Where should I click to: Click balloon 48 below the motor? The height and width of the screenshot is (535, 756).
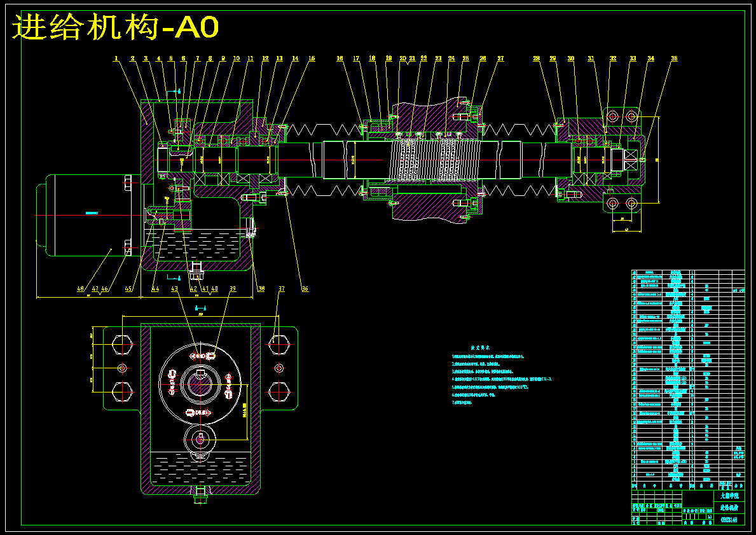click(81, 289)
